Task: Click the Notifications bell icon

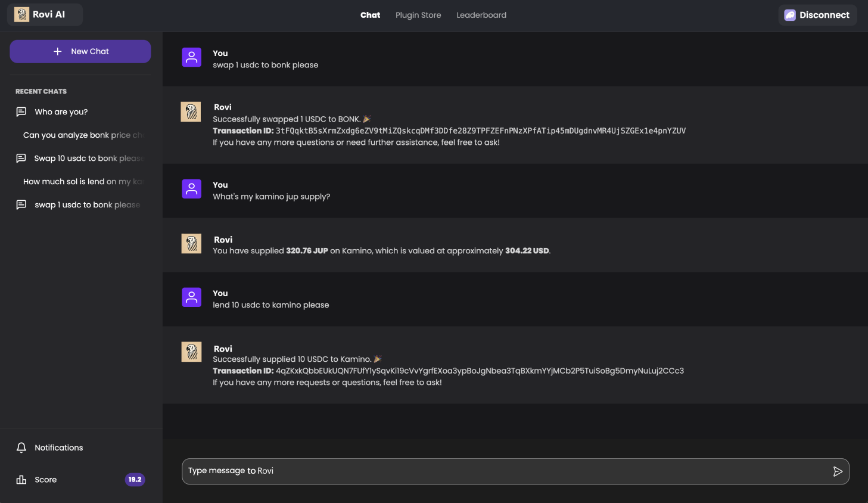Action: click(21, 448)
